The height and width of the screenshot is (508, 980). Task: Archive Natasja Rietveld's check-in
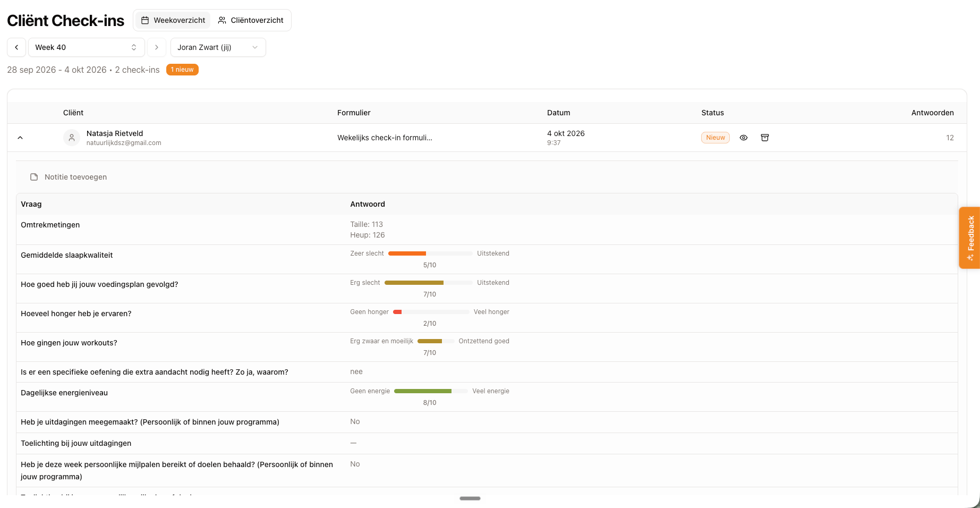point(765,138)
